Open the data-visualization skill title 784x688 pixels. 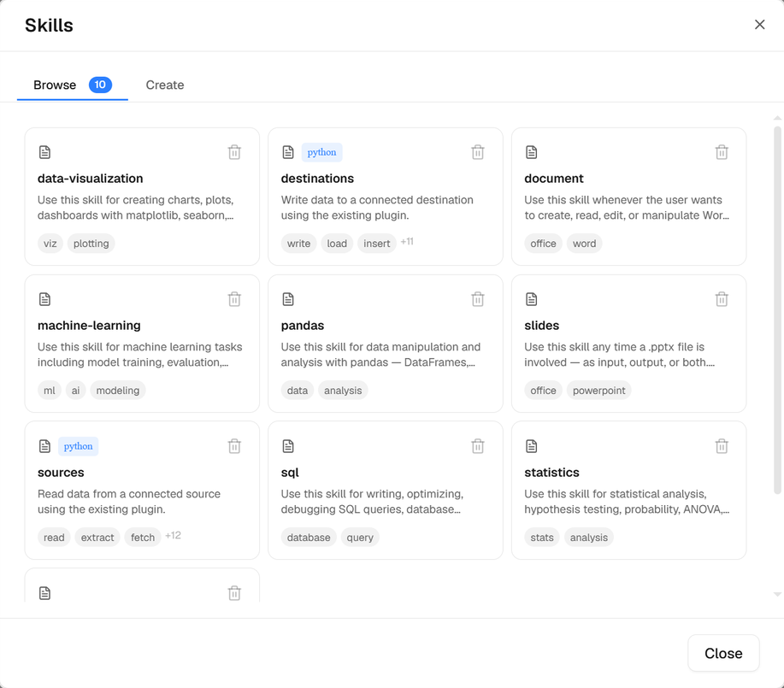90,179
